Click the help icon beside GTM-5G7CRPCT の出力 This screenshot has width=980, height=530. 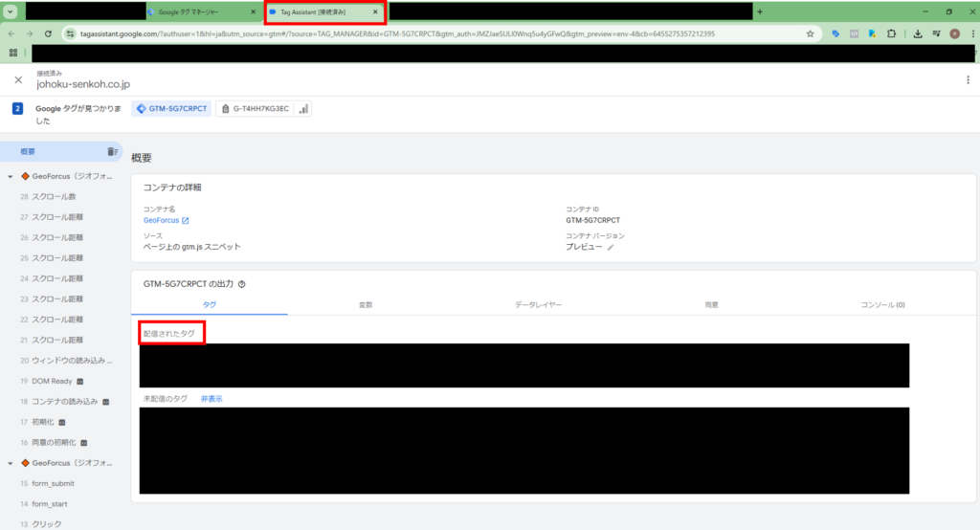242,284
